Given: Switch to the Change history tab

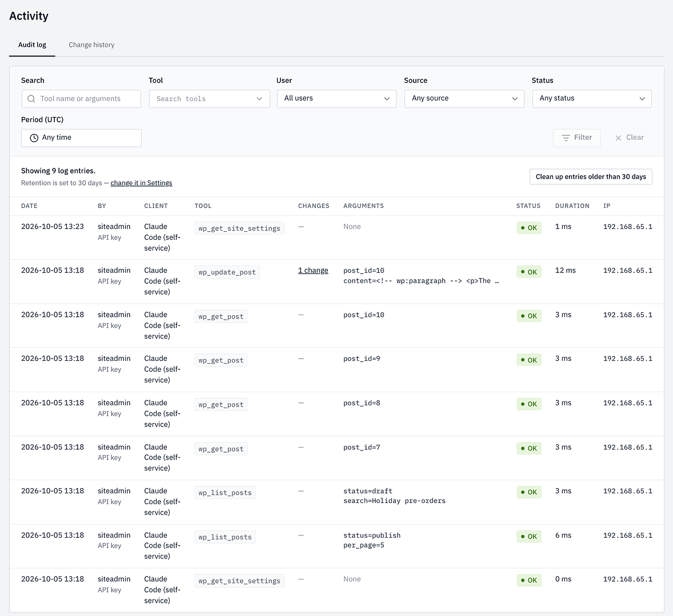Looking at the screenshot, I should pos(91,45).
